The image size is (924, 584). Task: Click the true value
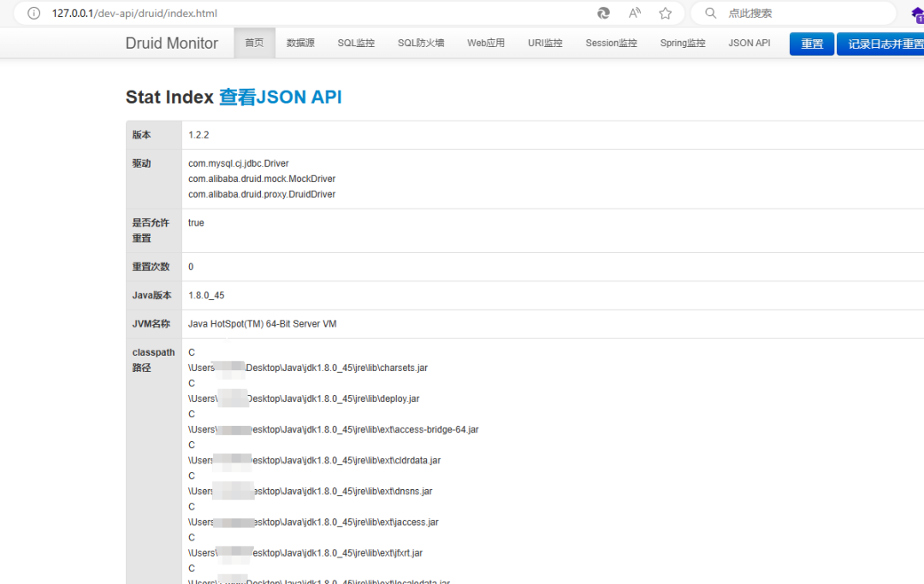click(196, 222)
